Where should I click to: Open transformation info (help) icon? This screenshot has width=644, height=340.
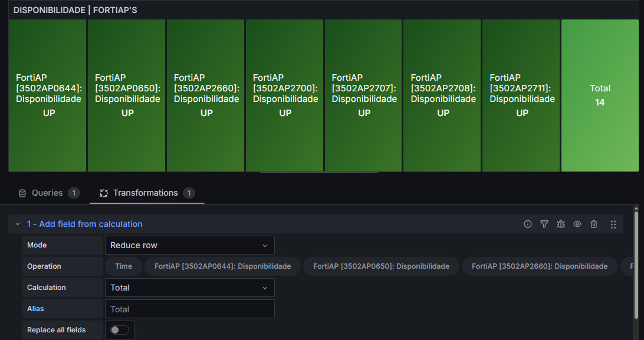(x=528, y=224)
